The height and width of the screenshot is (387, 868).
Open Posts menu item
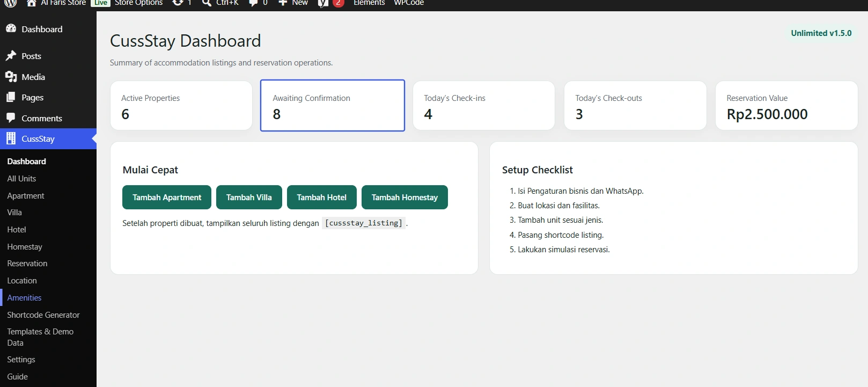[48, 56]
